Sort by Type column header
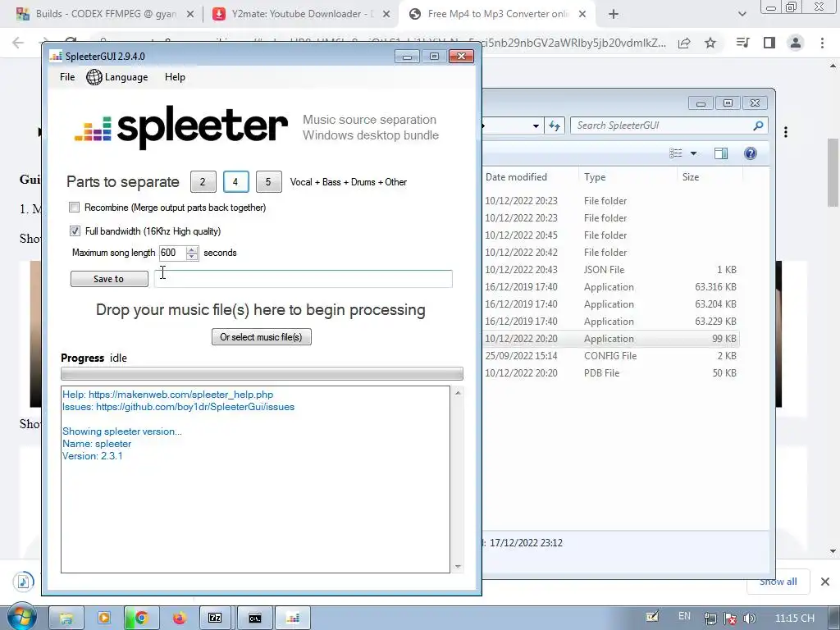840x630 pixels. pos(595,177)
